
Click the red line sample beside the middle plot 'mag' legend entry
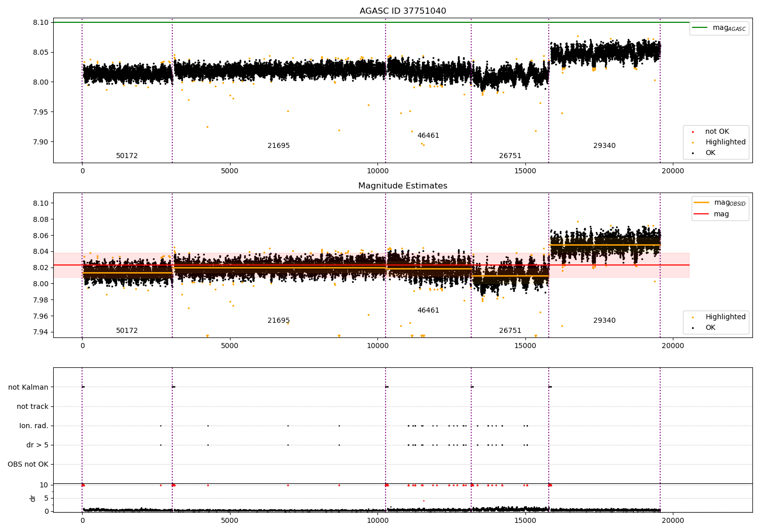point(702,214)
